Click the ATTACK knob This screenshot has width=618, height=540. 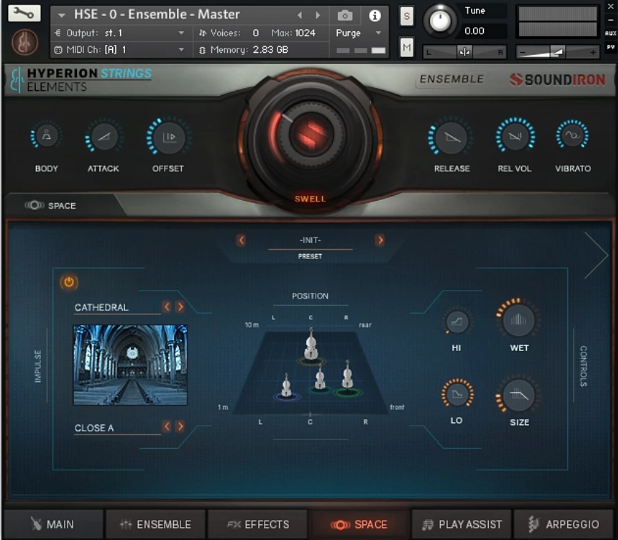104,137
